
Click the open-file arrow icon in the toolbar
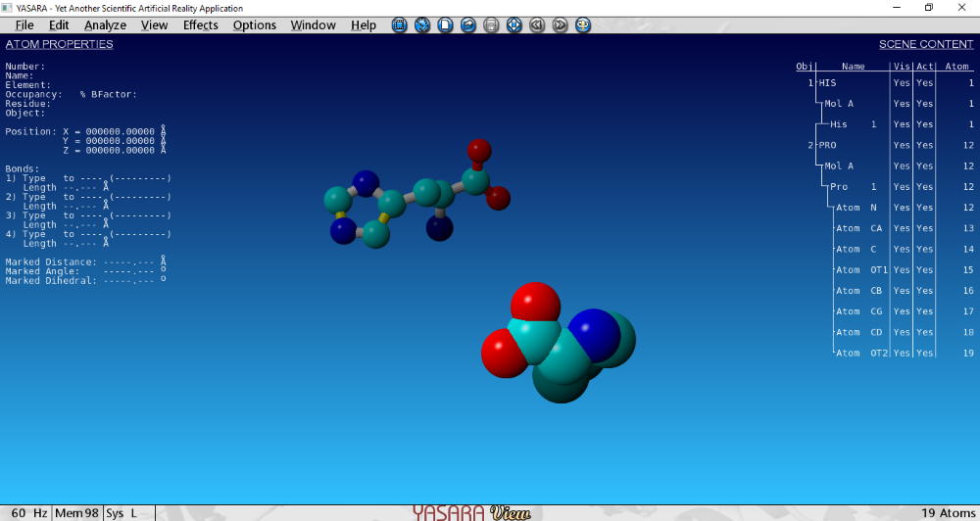click(x=468, y=25)
